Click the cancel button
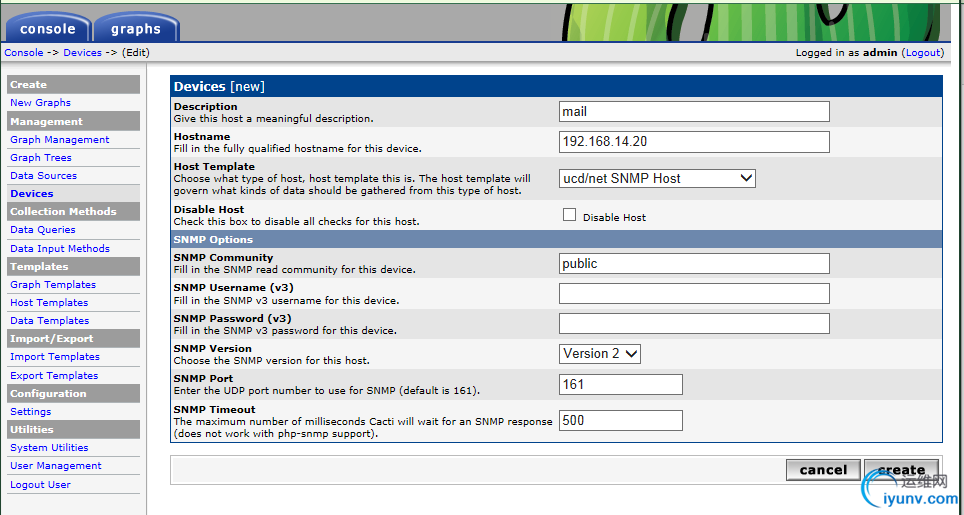The width and height of the screenshot is (964, 515). pos(823,470)
